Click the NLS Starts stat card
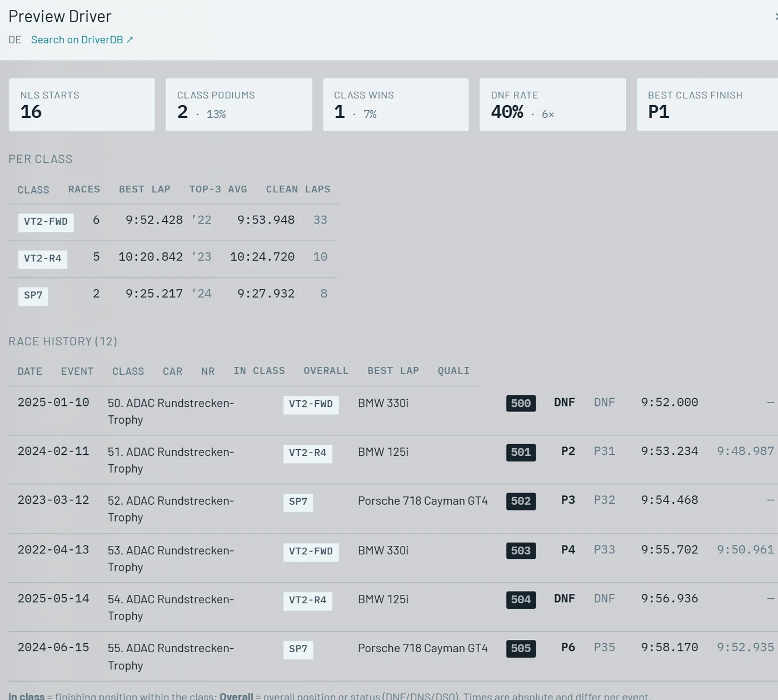Screen dimensions: 778x700 coord(82,105)
